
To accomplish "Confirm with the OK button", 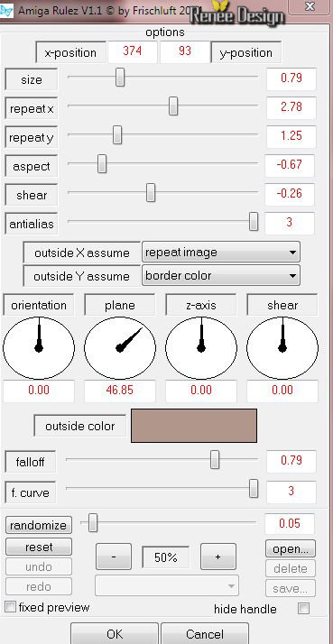I will click(x=115, y=634).
